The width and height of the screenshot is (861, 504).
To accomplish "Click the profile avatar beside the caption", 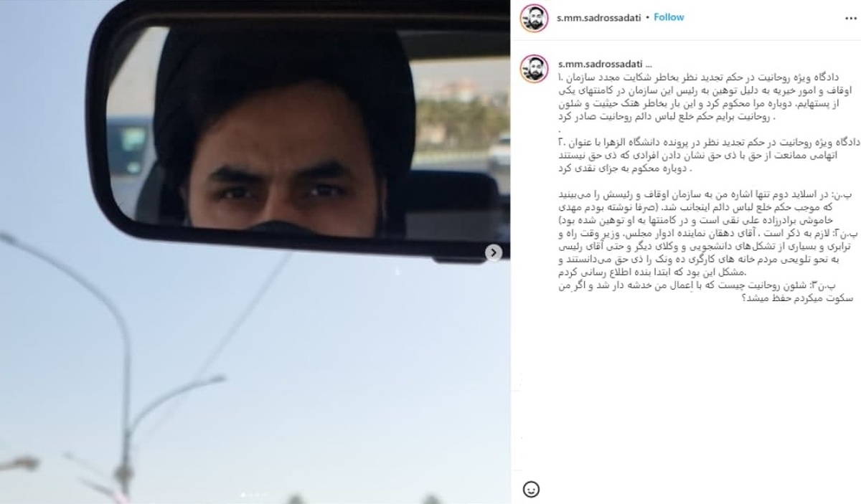I will (534, 67).
